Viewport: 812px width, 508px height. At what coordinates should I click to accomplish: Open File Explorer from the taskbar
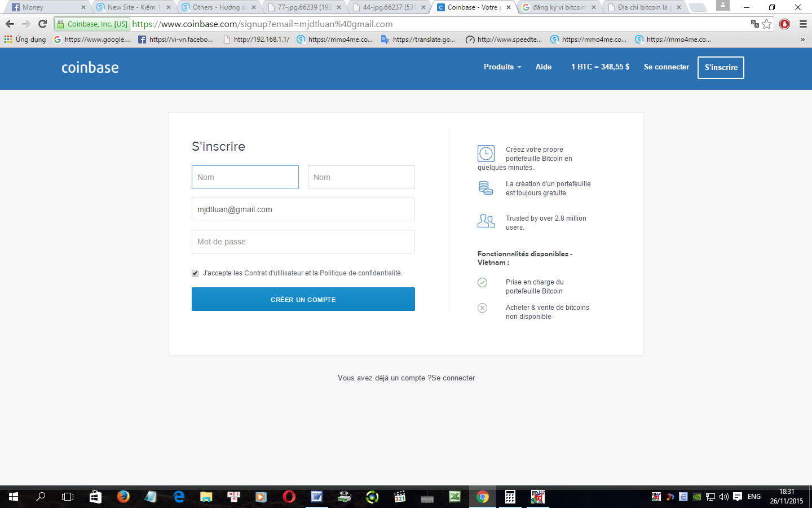206,497
